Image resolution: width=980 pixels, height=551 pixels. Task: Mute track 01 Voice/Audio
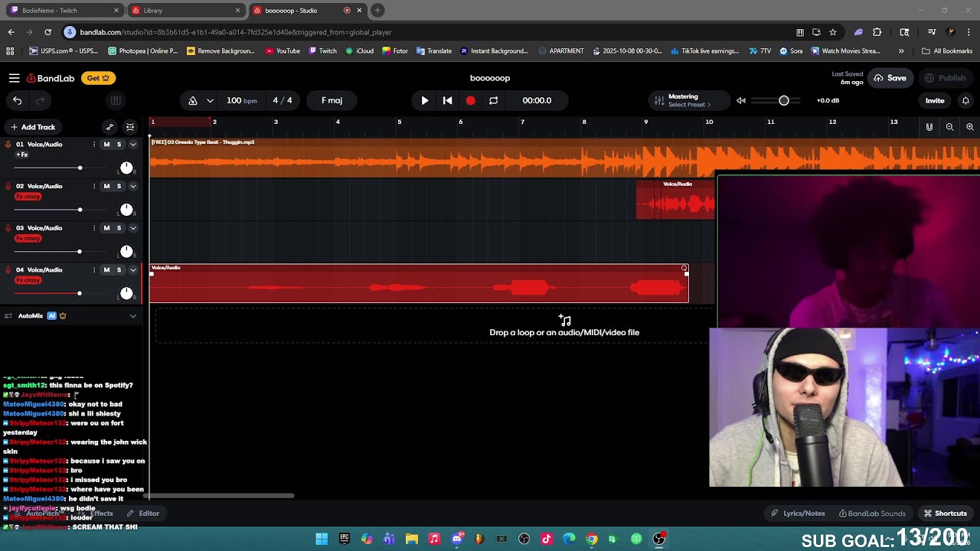106,145
